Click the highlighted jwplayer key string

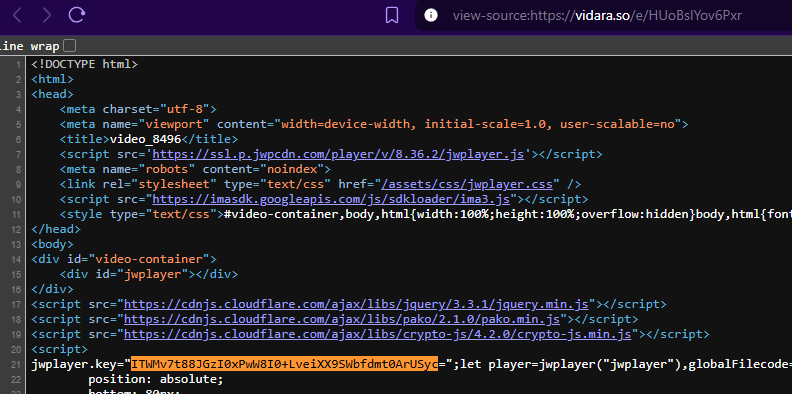tap(284, 364)
